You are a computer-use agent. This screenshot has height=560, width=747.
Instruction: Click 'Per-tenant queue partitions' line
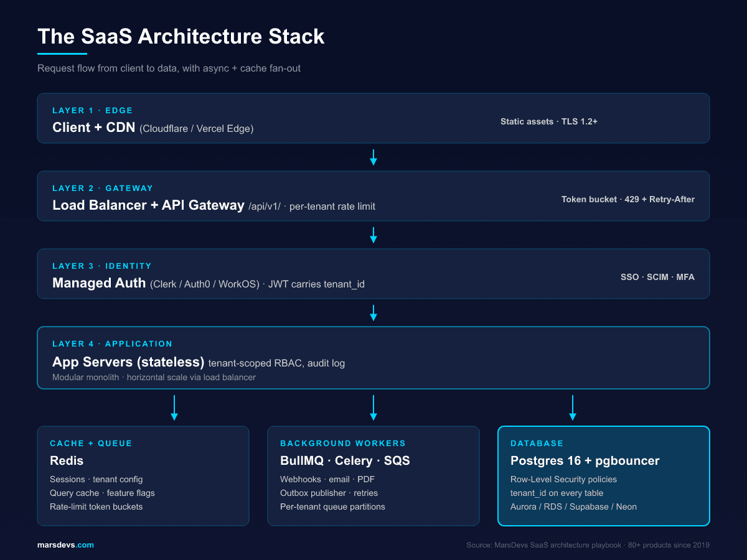332,506
